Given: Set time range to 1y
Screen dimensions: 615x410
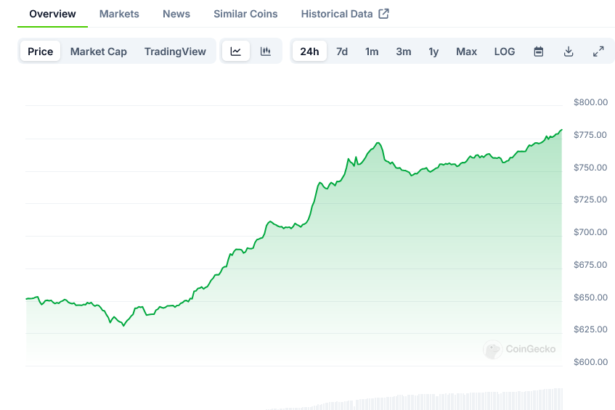Looking at the screenshot, I should pyautogui.click(x=433, y=51).
